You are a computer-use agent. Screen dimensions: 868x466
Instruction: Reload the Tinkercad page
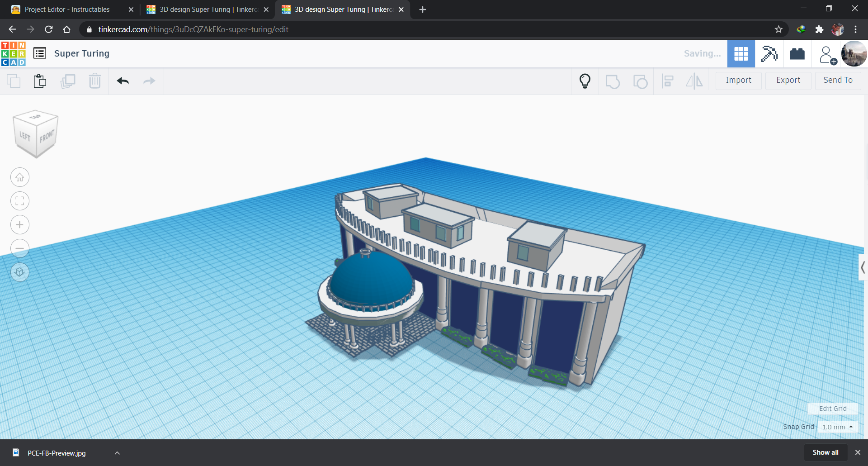tap(49, 29)
